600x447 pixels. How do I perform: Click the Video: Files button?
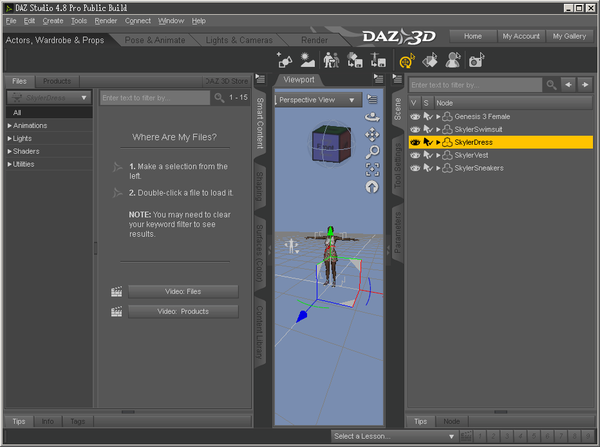coord(183,292)
